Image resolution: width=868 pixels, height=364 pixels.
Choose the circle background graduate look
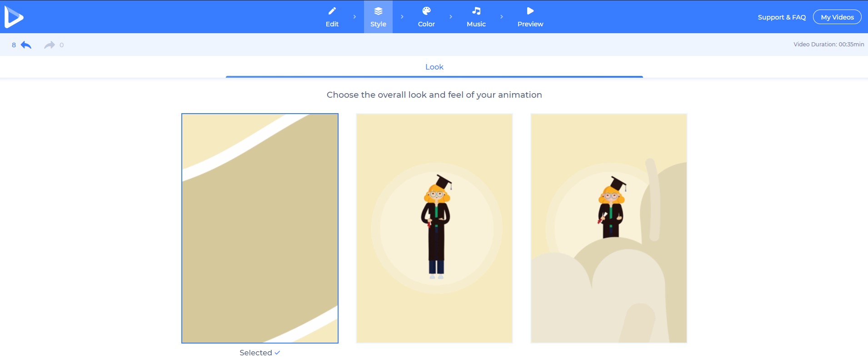pos(434,228)
